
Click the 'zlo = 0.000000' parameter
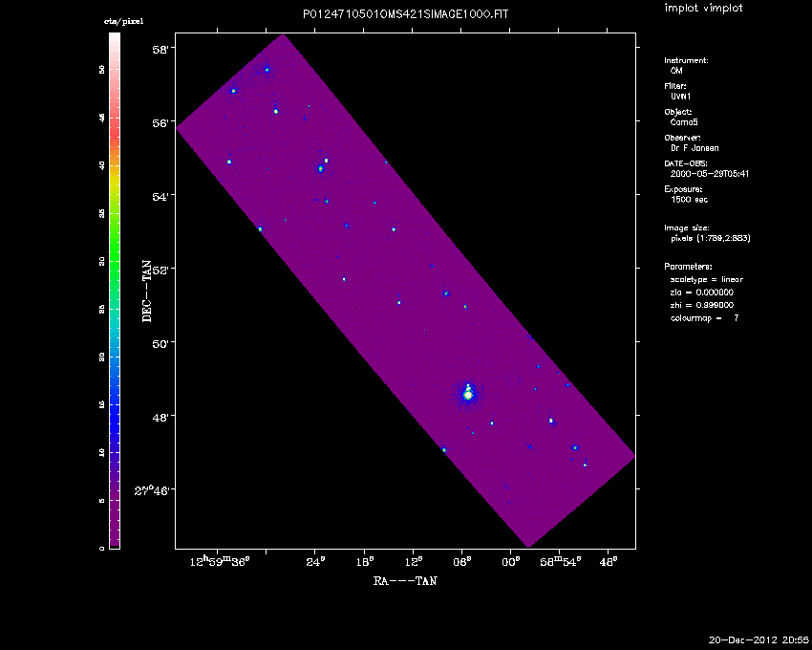coord(702,292)
